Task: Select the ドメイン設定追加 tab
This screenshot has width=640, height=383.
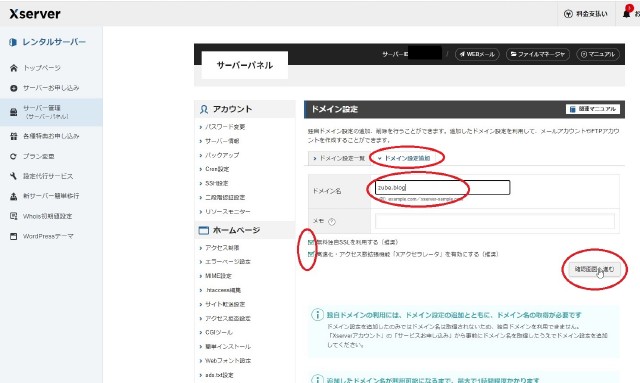Action: [404, 158]
